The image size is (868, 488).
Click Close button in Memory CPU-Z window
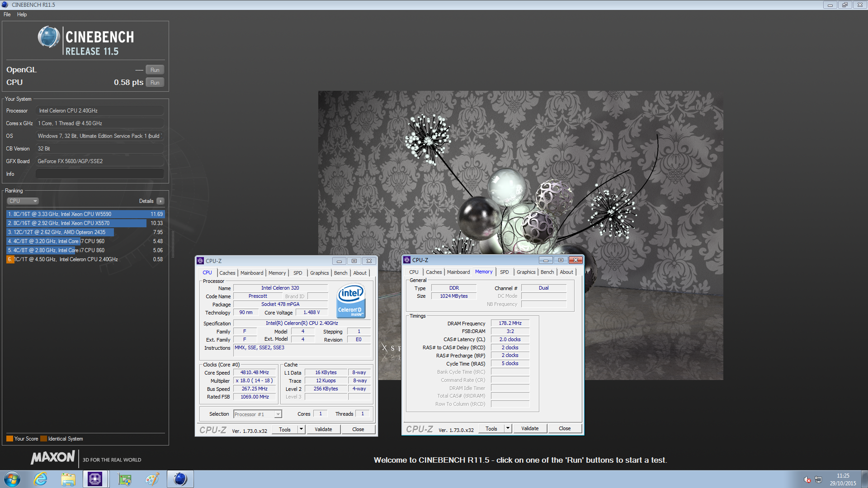[x=565, y=428]
